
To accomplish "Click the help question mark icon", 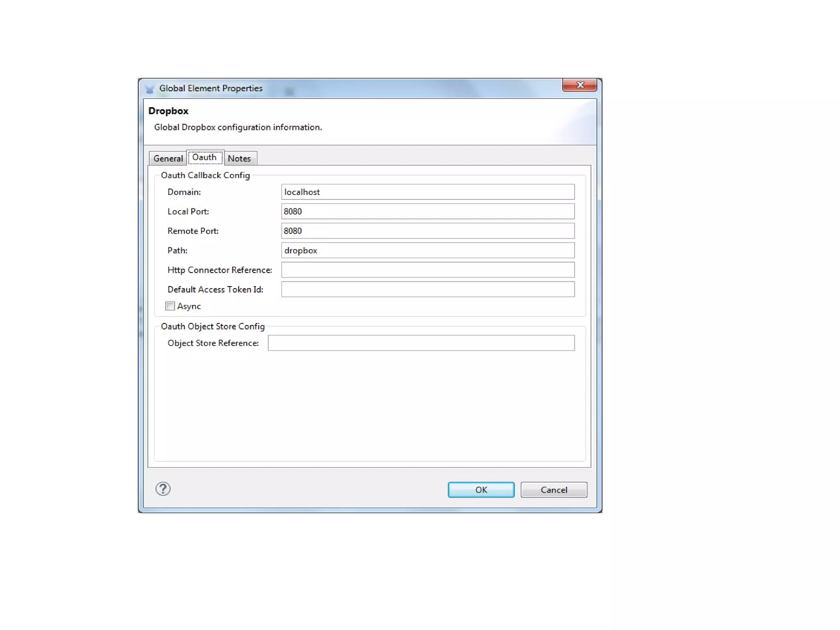I will pos(163,489).
